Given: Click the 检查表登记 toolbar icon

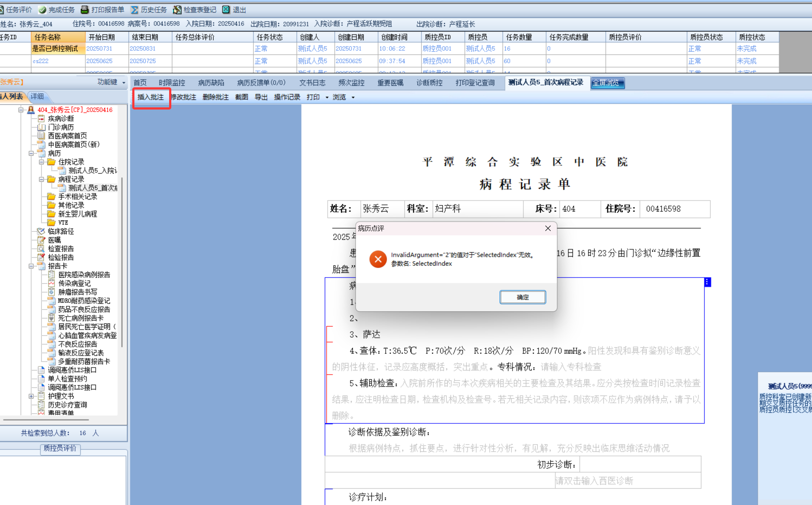Looking at the screenshot, I should [x=177, y=10].
